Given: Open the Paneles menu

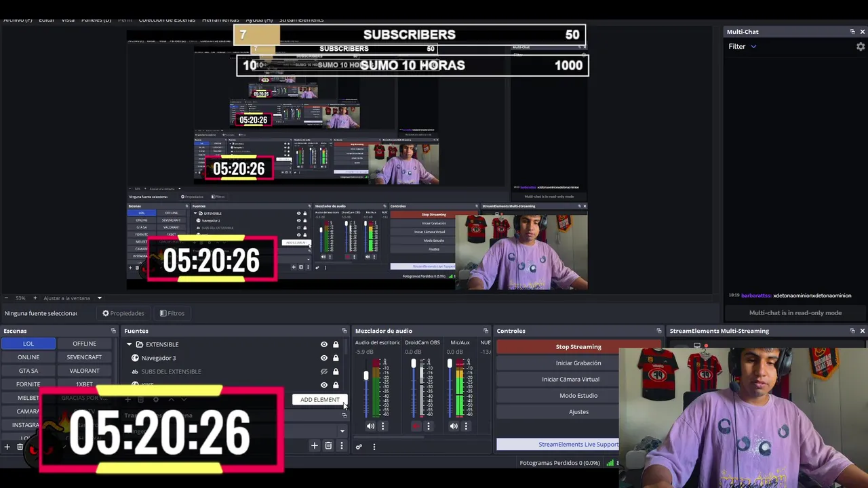Looking at the screenshot, I should pos(96,20).
